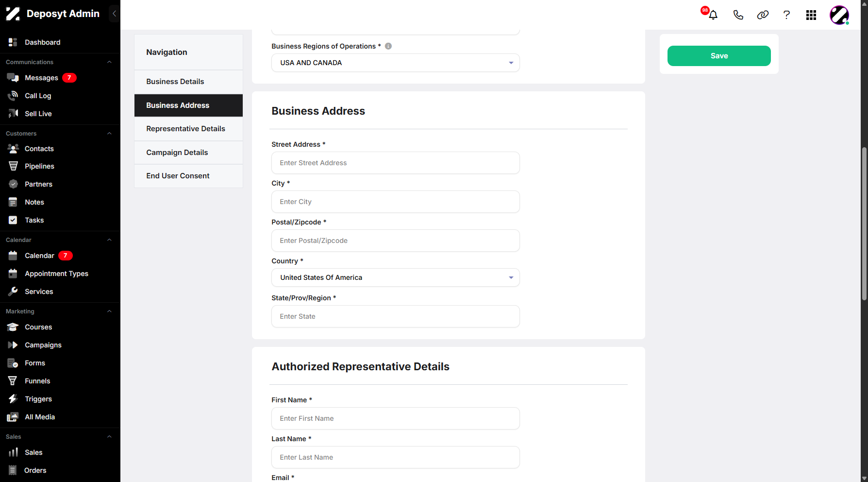Focus the Postal/Zipcode input field

(396, 241)
